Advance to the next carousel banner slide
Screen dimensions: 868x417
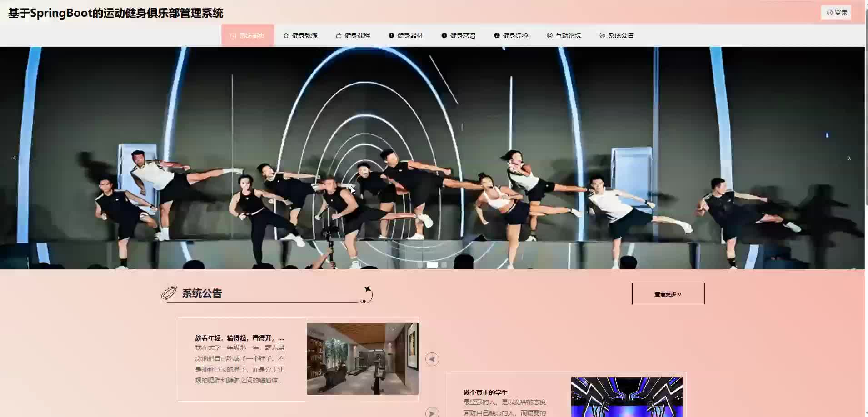pyautogui.click(x=849, y=158)
